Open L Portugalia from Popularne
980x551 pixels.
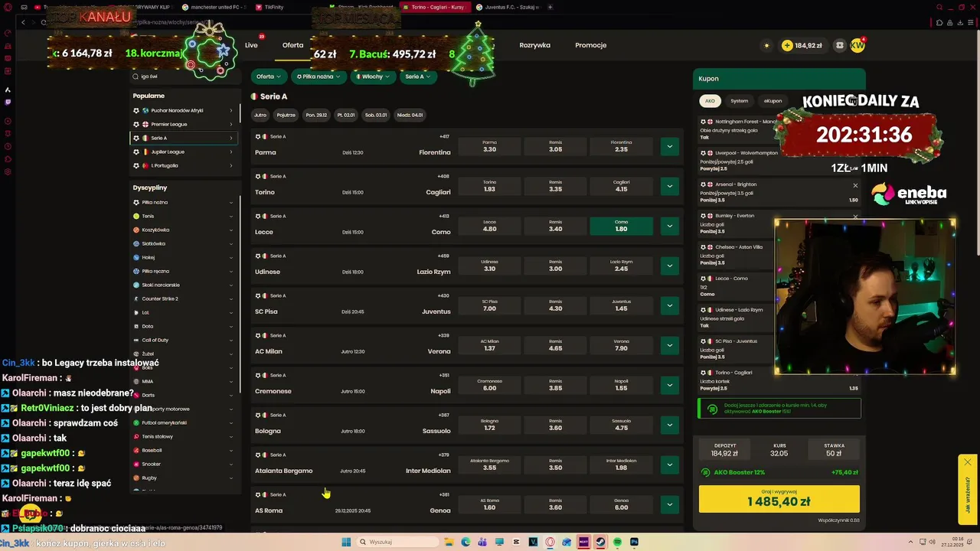pyautogui.click(x=184, y=165)
